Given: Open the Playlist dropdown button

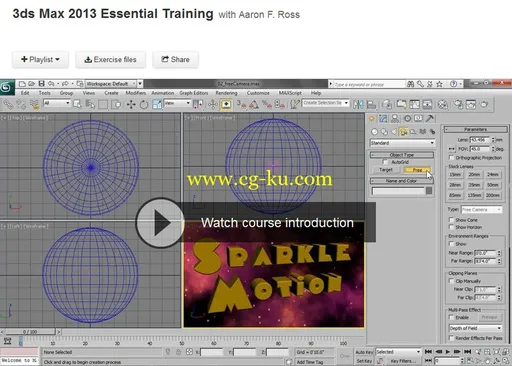Looking at the screenshot, I should (40, 60).
